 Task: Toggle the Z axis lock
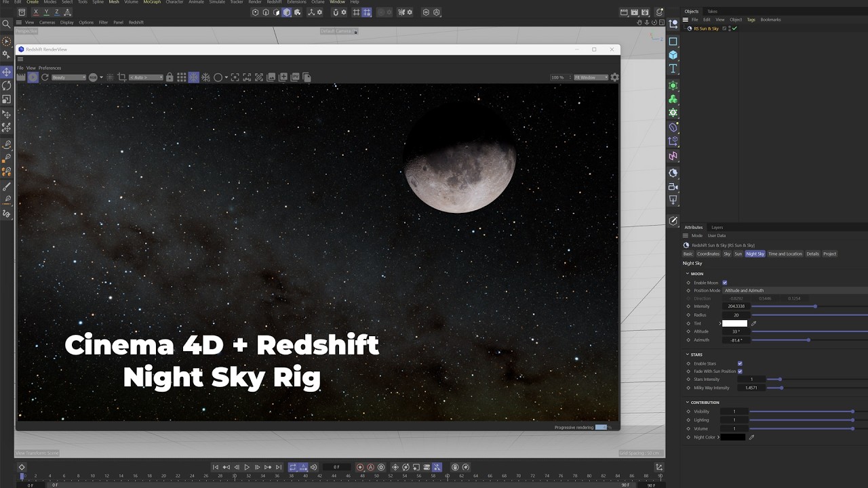pos(56,12)
